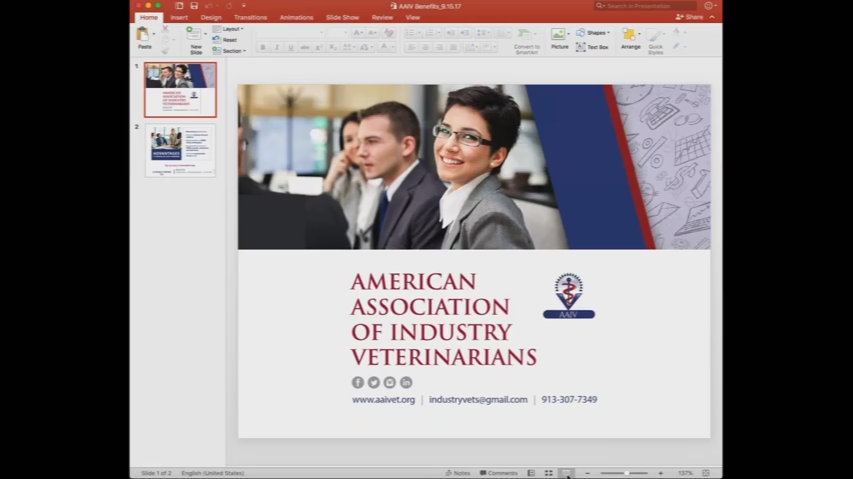
Task: Open the shape fill color picker
Action: pyautogui.click(x=678, y=32)
